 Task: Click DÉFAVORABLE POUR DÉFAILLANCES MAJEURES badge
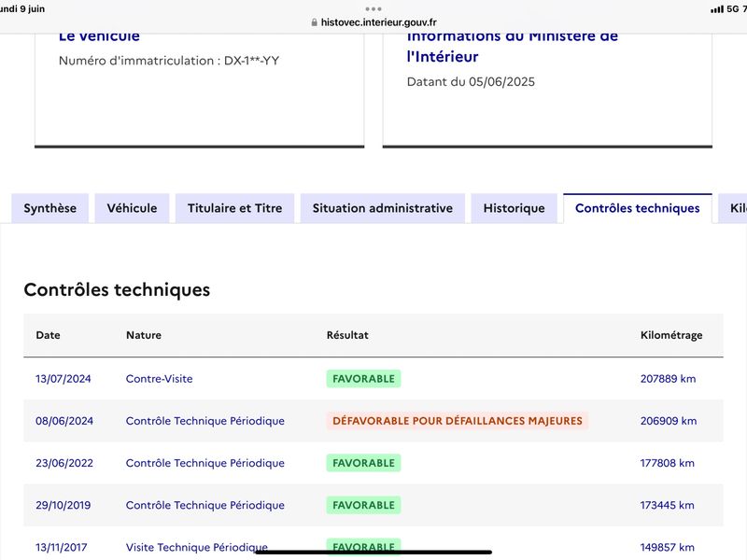(458, 421)
